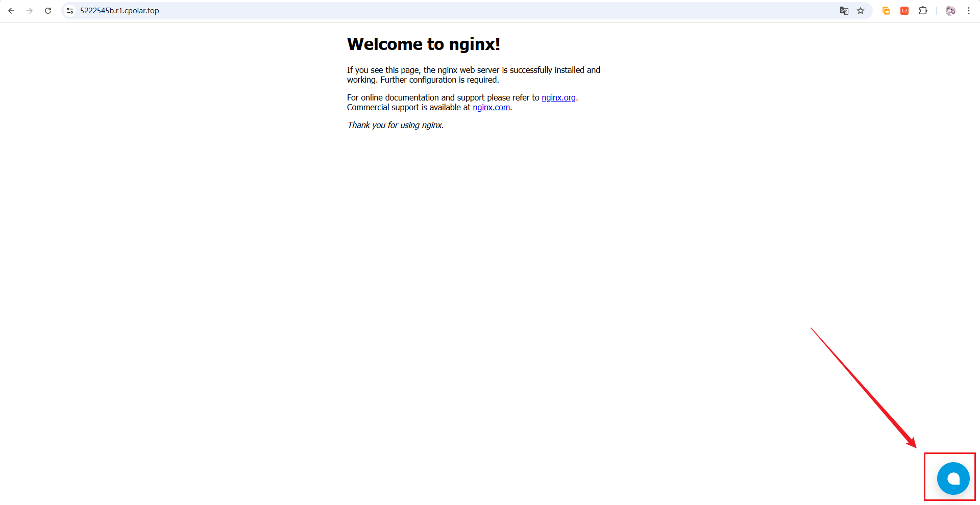Follow the nginx.com link
Viewport: 980px width, 505px height.
491,107
